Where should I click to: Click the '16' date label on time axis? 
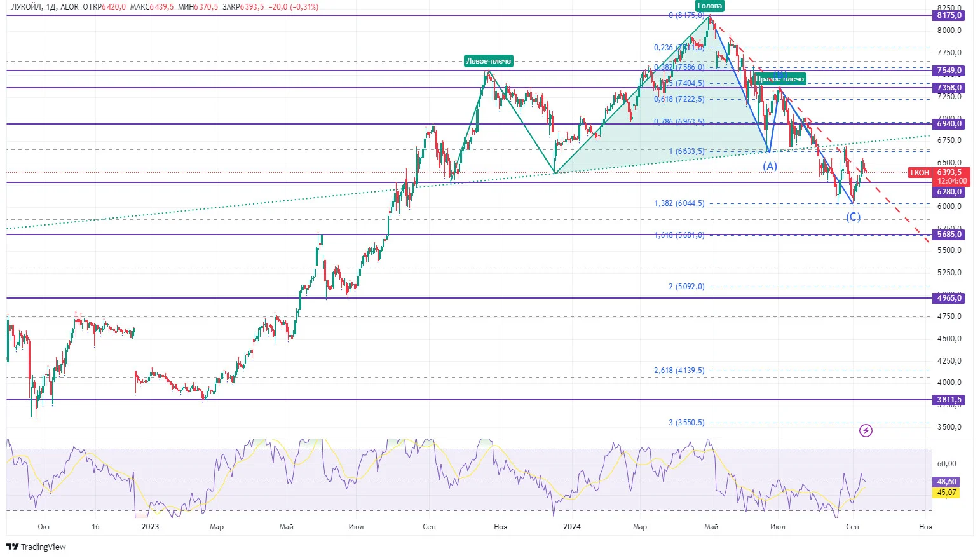coord(95,527)
